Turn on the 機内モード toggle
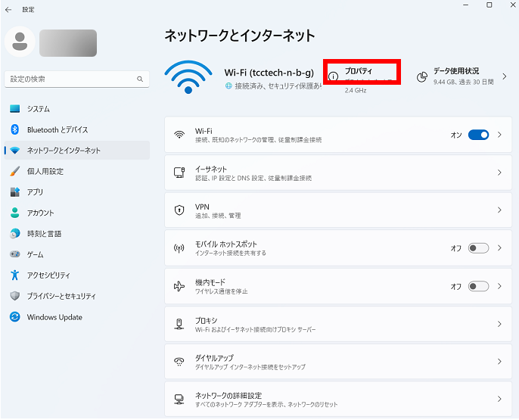Screen dimensions: 519x420 [x=478, y=286]
